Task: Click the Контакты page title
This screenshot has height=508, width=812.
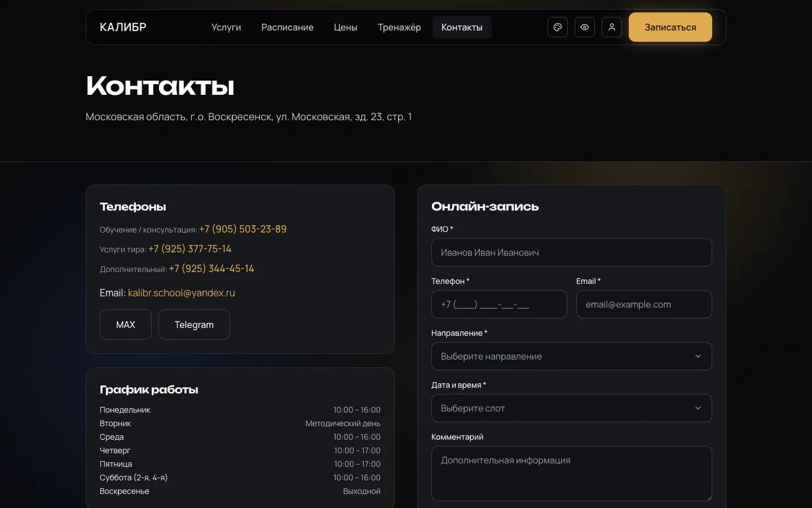Action: click(160, 86)
